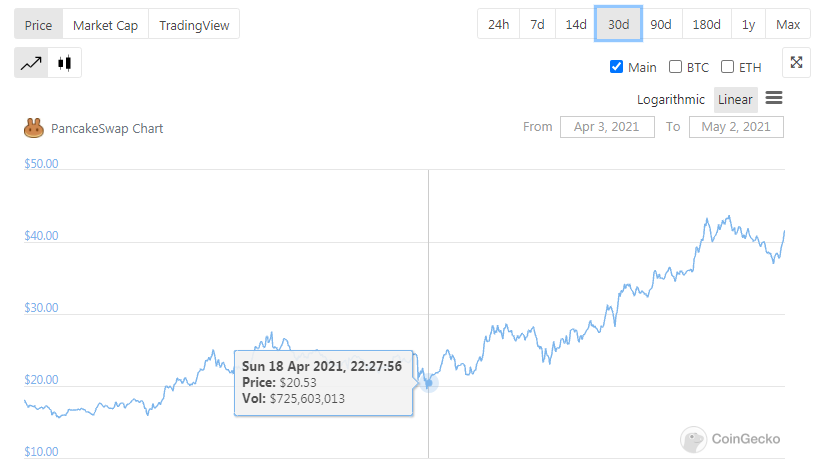The image size is (822, 469).
Task: Switch to line chart view icon
Action: 31,63
